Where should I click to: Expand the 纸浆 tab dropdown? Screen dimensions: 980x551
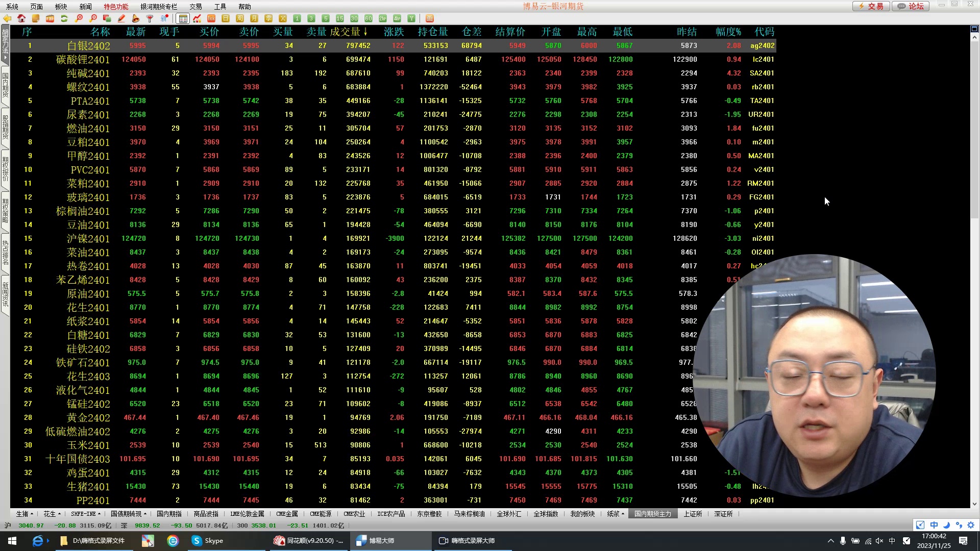click(623, 514)
